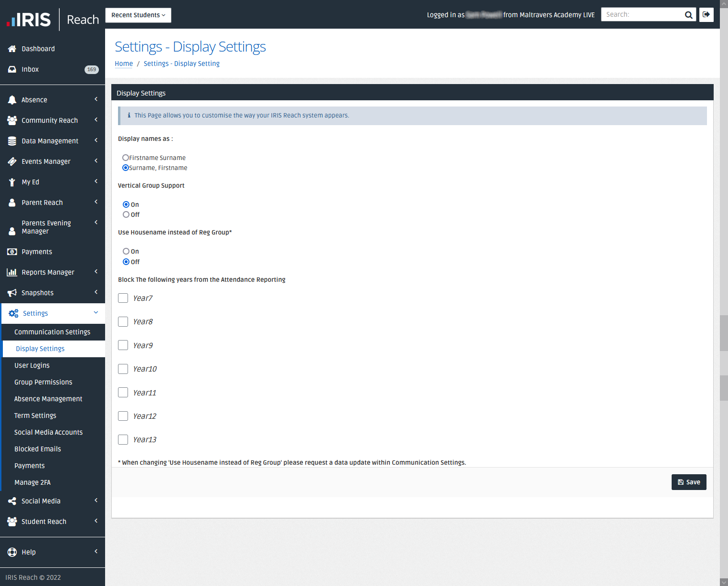Open the Recent Students dropdown
The image size is (728, 586).
tap(138, 15)
